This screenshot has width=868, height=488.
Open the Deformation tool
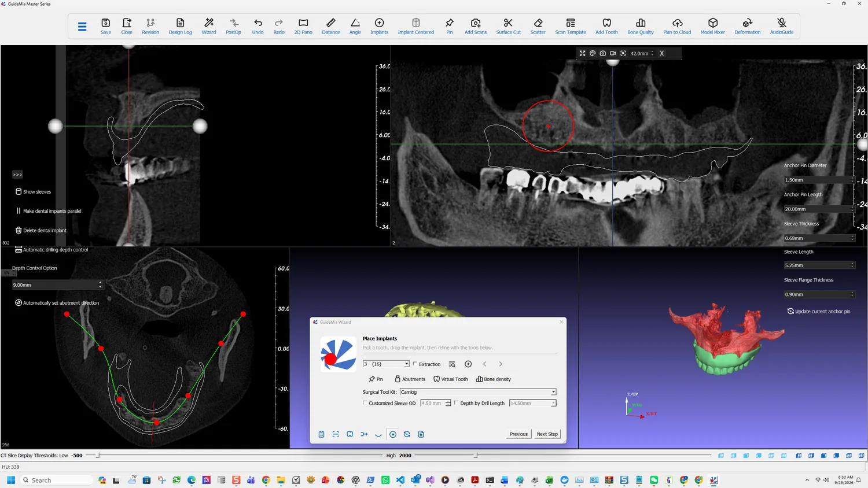point(748,26)
